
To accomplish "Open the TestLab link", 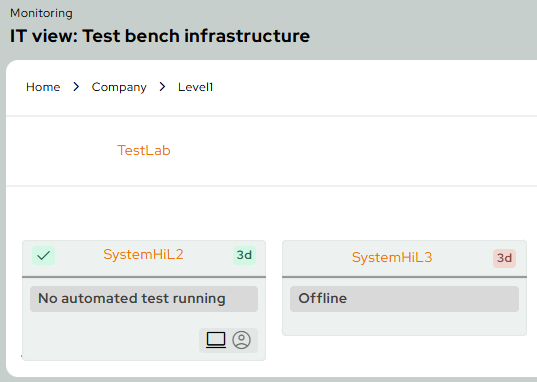I will coord(144,150).
